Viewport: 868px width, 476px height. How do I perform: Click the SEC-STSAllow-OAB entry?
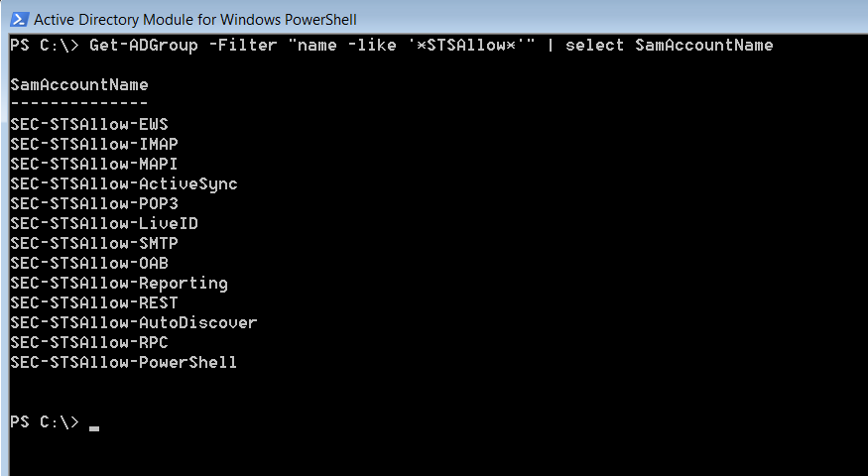click(89, 263)
